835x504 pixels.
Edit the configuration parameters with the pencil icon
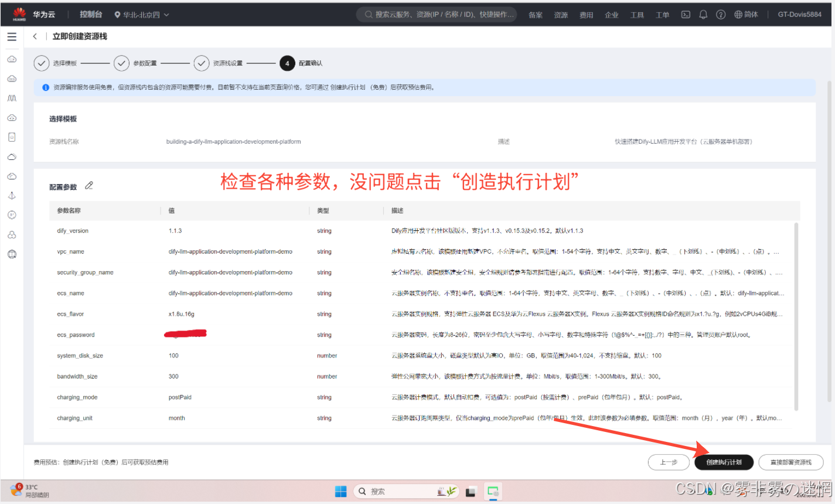pyautogui.click(x=89, y=186)
